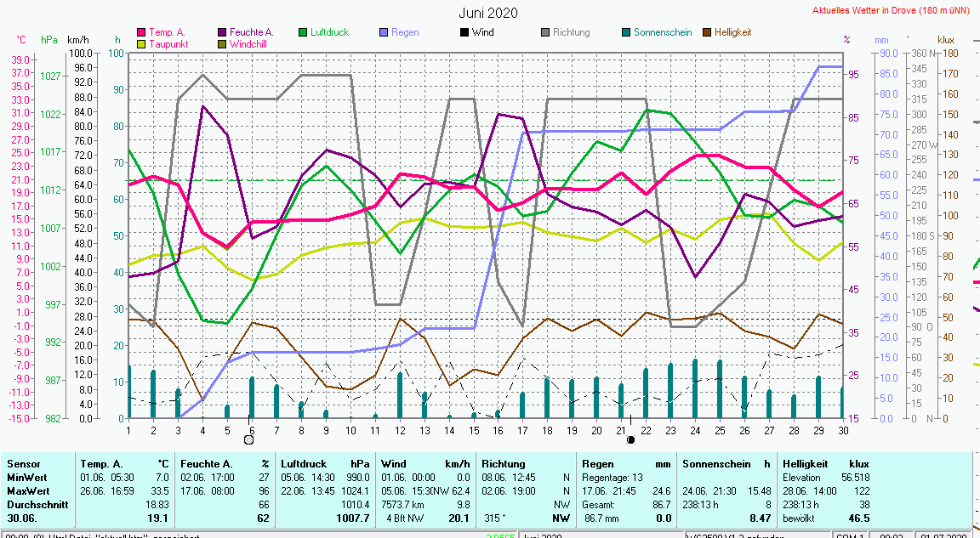Click the MaxWert row label
The width and height of the screenshot is (980, 538).
click(29, 490)
